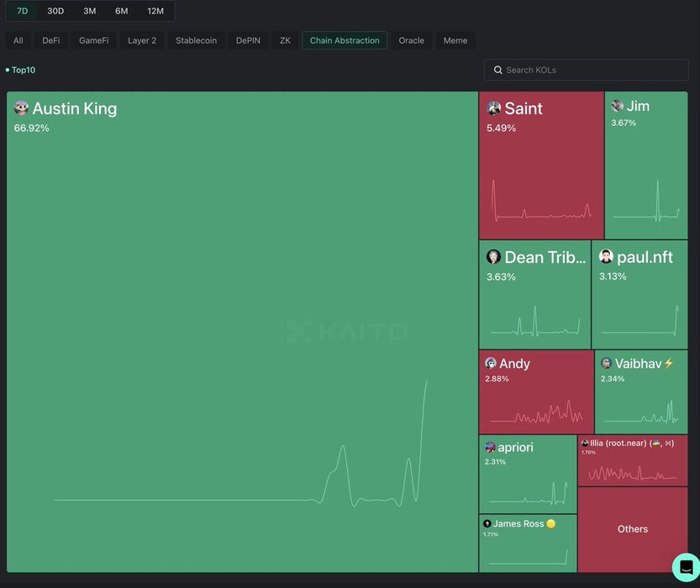
Task: Open the Layer 2 category
Action: [x=142, y=40]
